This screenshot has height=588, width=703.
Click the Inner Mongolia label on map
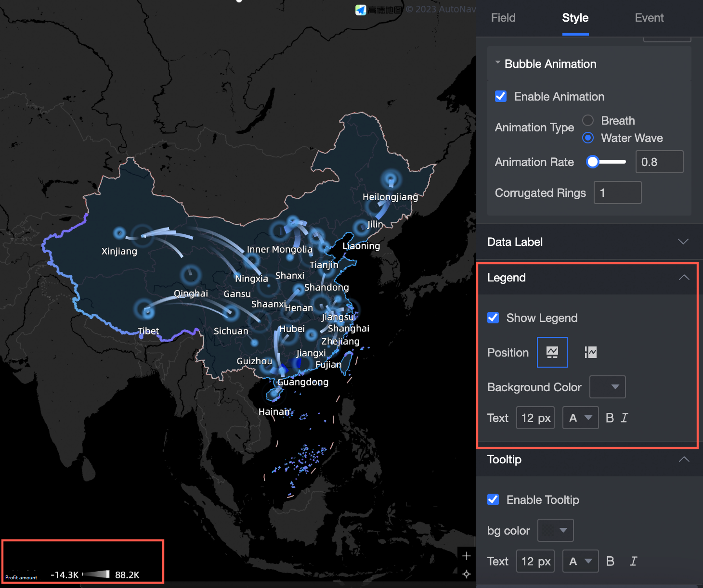click(x=280, y=249)
